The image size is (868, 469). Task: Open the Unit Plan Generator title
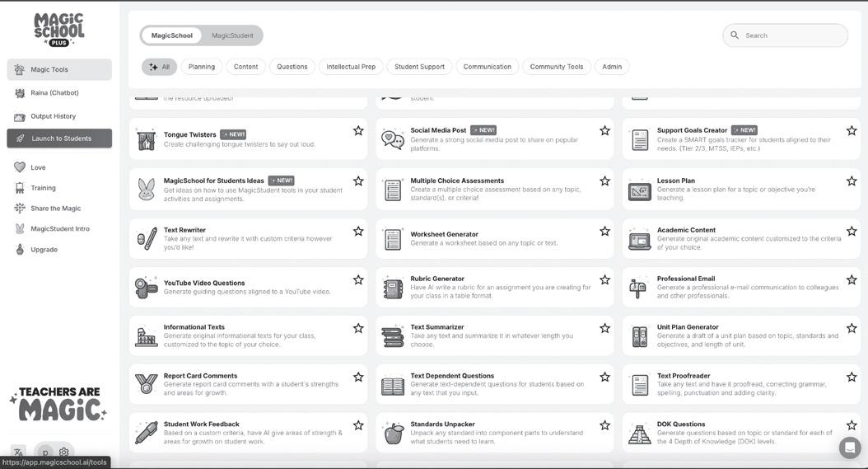tap(688, 327)
